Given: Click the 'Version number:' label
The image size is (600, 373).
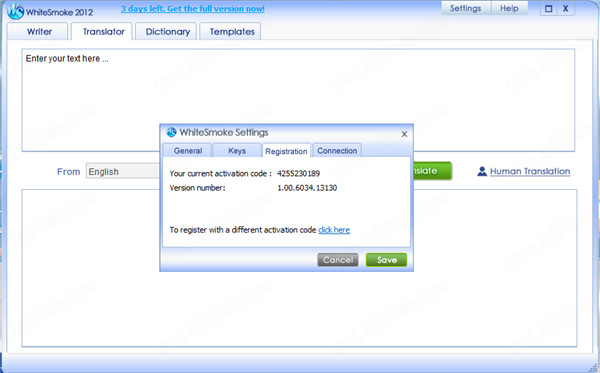Looking at the screenshot, I should [197, 188].
